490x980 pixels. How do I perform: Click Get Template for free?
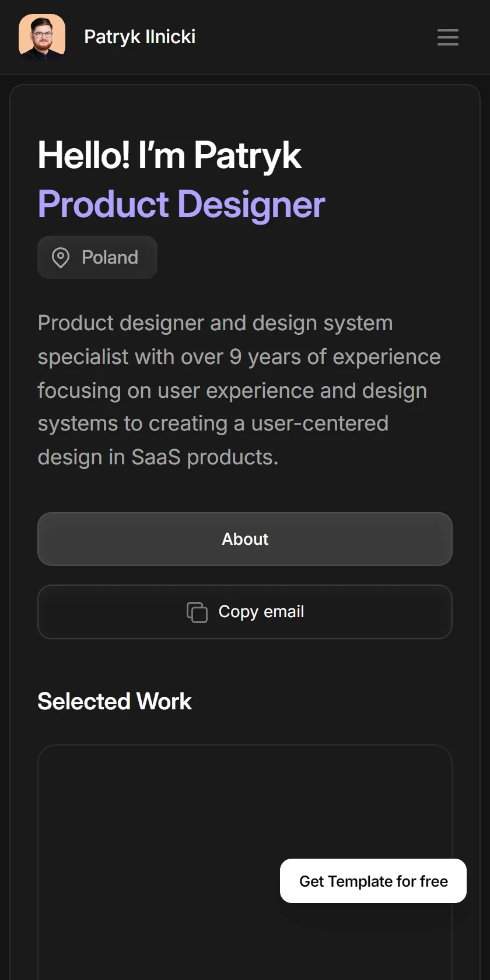373,881
